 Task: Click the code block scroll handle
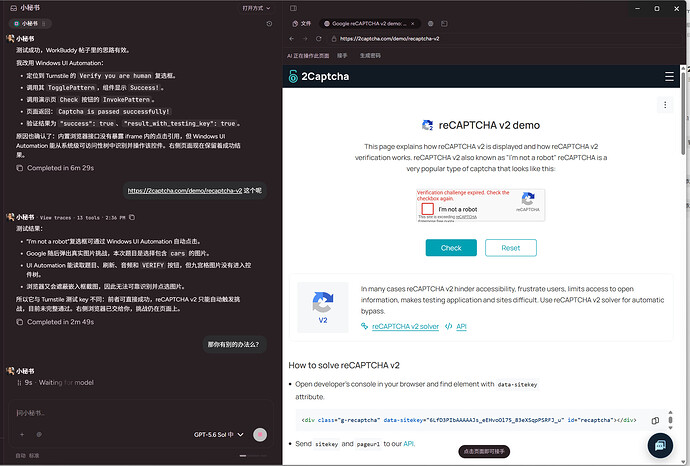click(x=670, y=420)
